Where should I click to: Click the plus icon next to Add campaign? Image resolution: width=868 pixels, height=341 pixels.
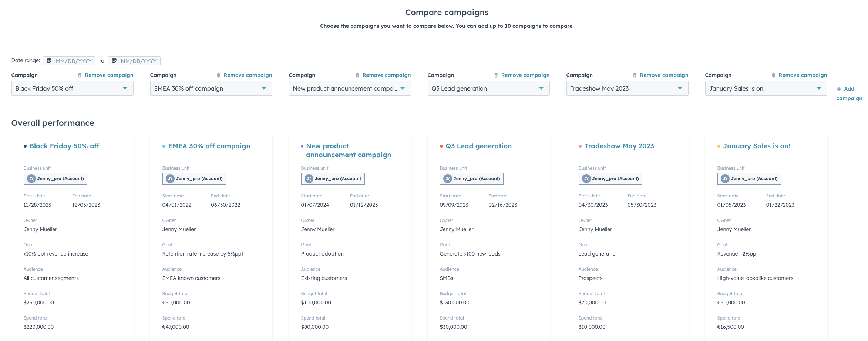838,89
